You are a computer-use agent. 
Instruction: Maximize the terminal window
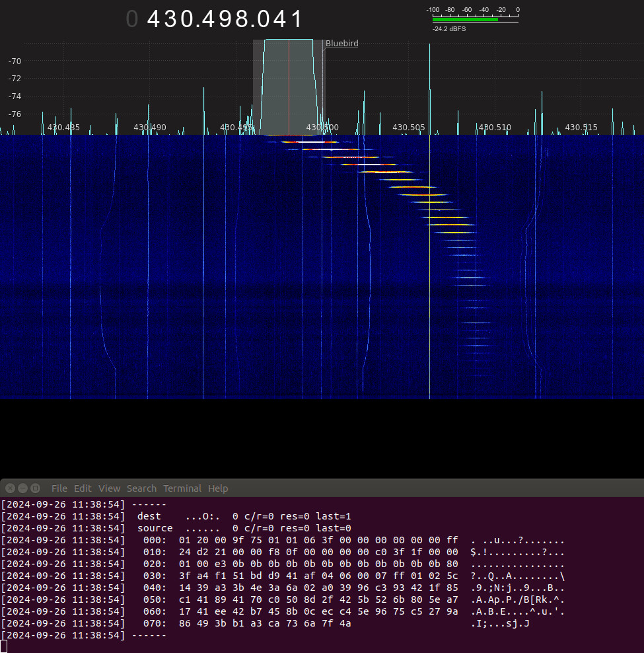pyautogui.click(x=35, y=488)
